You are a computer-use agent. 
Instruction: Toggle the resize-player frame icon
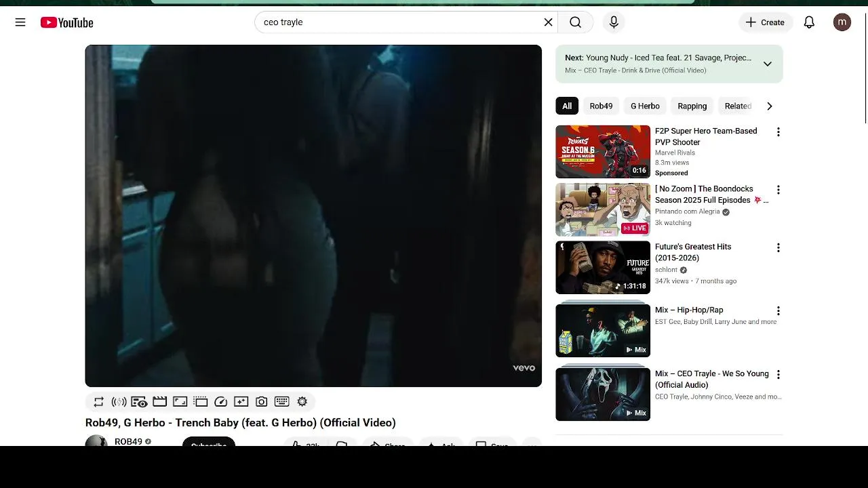click(x=180, y=402)
